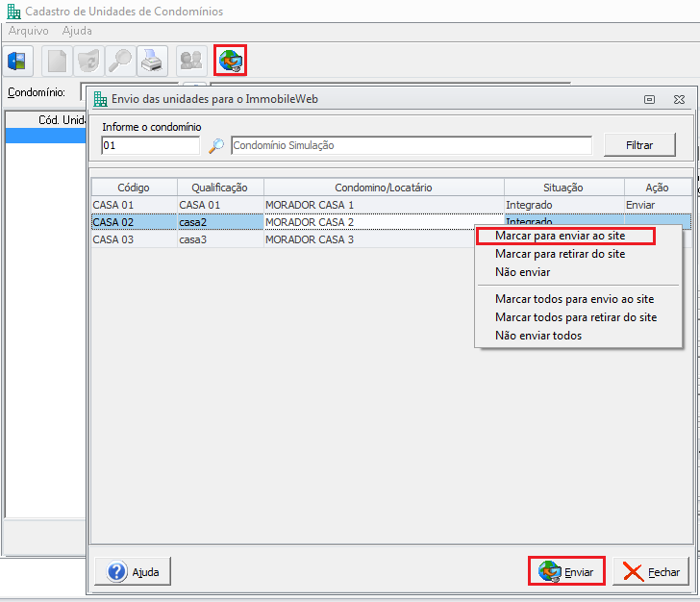Click Enviar action in CASA 01 row
The height and width of the screenshot is (602, 700).
[658, 205]
